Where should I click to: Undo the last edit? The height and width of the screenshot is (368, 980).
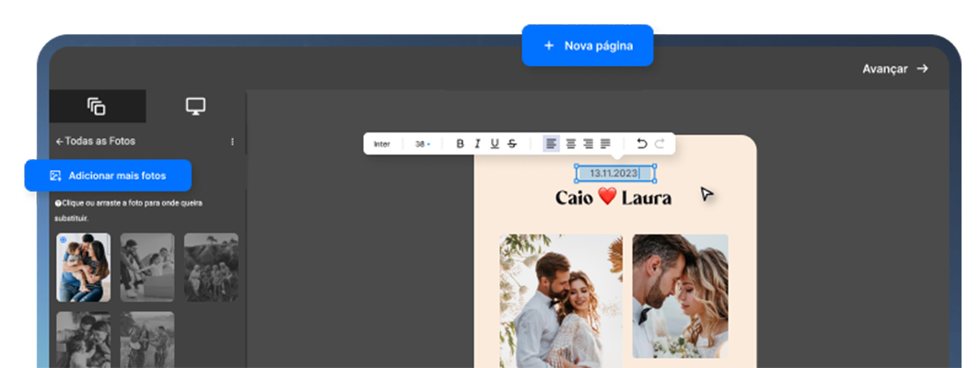641,144
